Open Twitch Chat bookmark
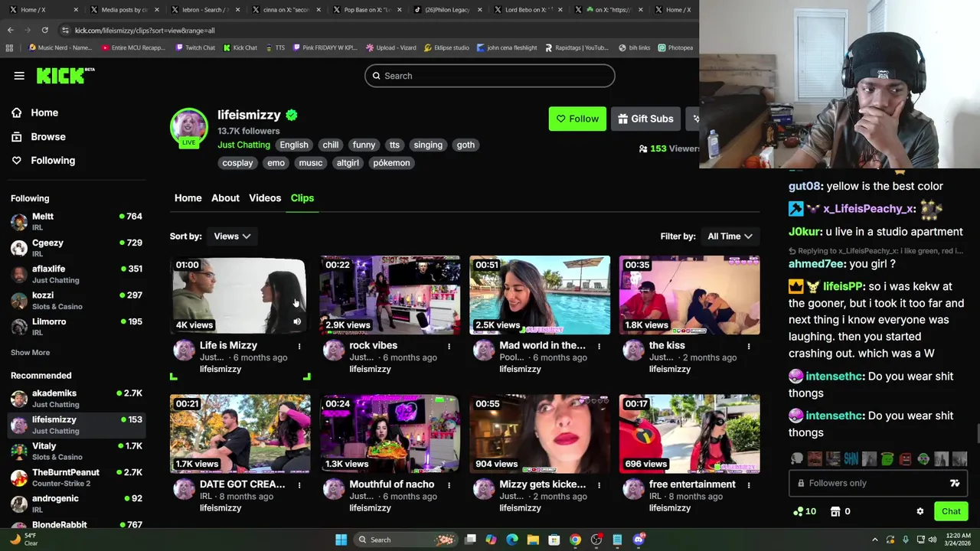 (x=195, y=47)
